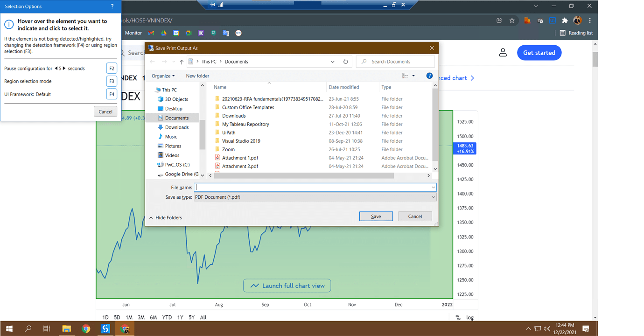The image size is (644, 336).
Task: Expand the address bar path dropdown
Action: [x=332, y=61]
